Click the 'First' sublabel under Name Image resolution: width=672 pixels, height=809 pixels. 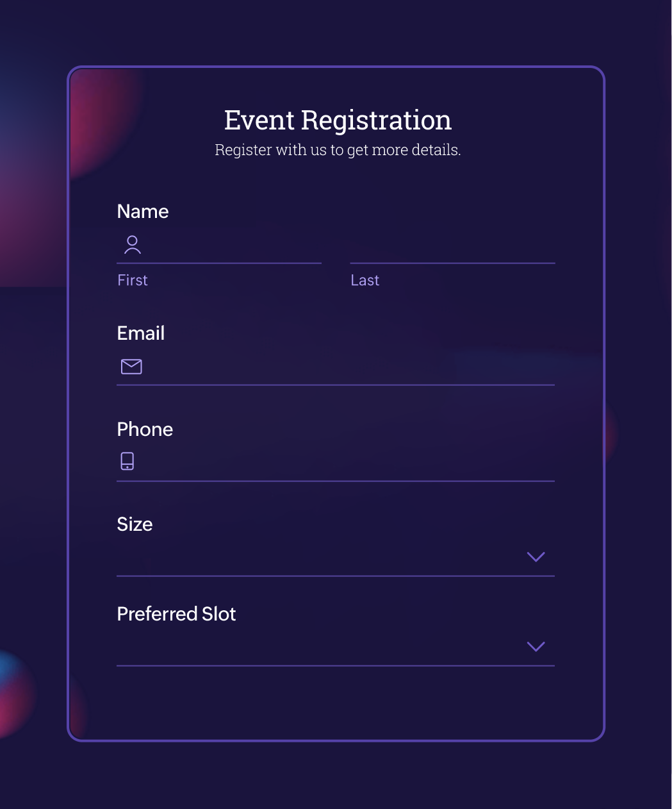click(x=133, y=280)
